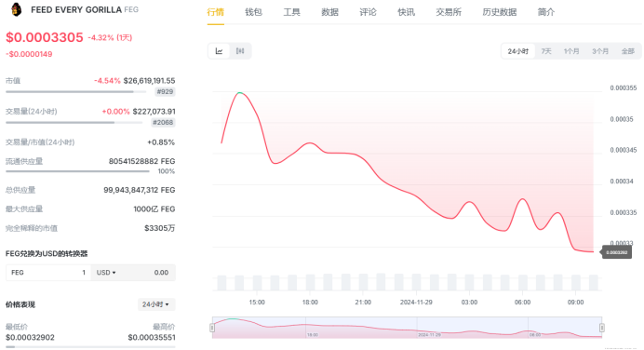Click the #2068 volume rank badge
This screenshot has width=644, height=350.
click(163, 123)
